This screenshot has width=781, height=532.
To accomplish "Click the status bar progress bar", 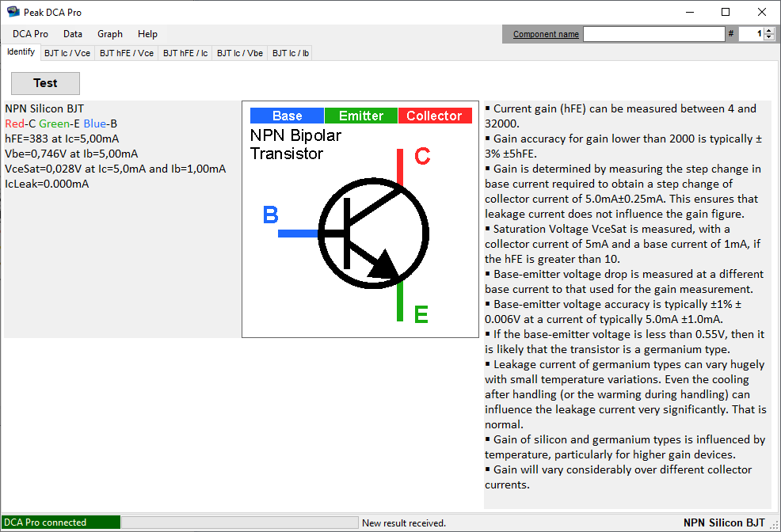I will coord(239,522).
